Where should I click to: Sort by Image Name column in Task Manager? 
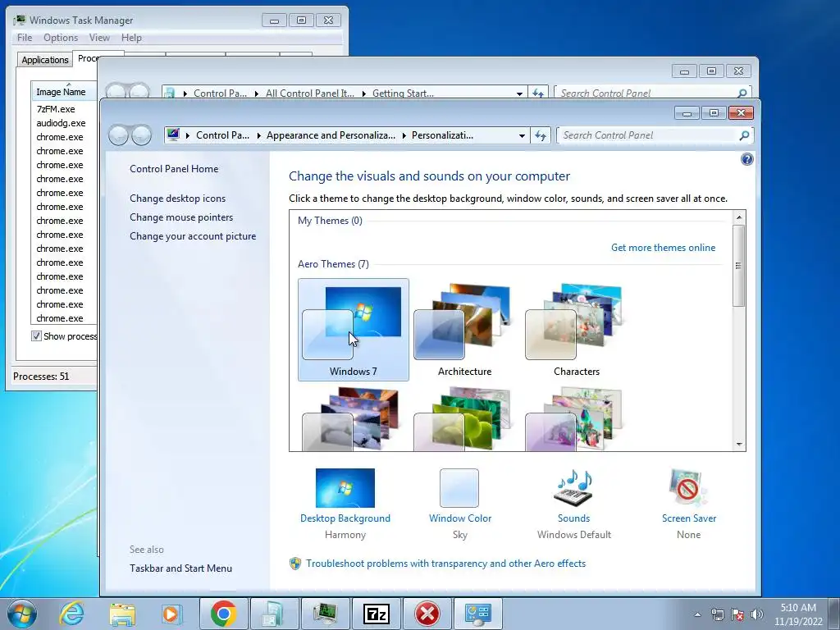point(64,92)
